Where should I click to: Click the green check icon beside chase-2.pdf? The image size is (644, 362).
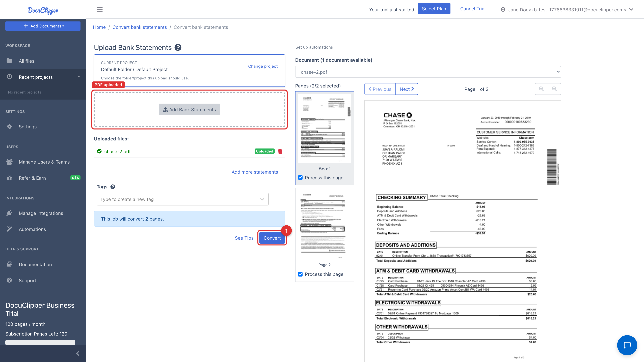click(x=99, y=151)
